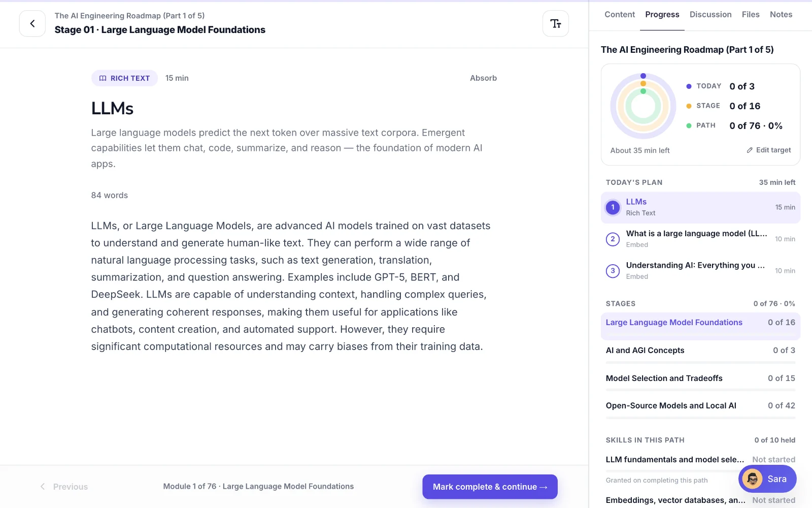The height and width of the screenshot is (508, 812).
Task: Click Model Selection and Tradeoffs progress bar
Action: 700,390
